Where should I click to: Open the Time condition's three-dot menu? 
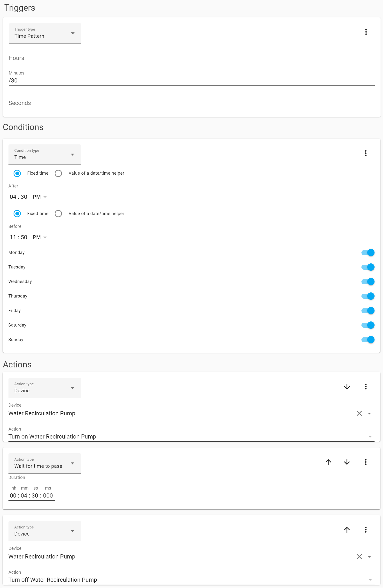[365, 153]
